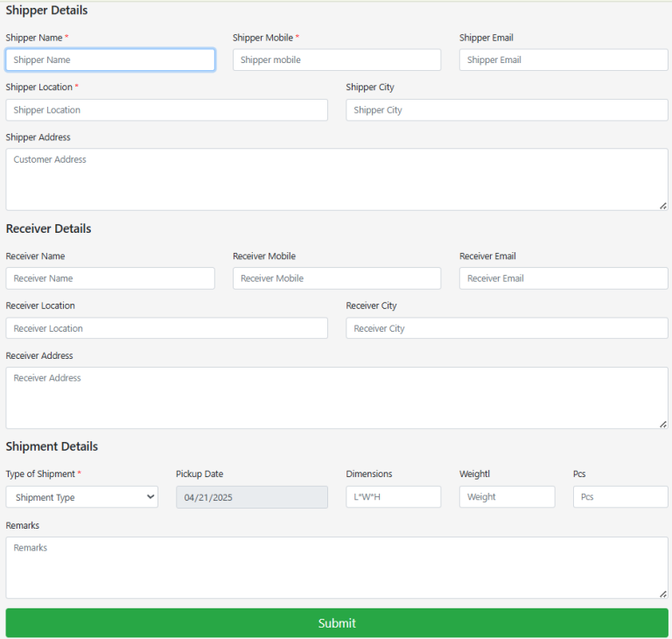Click the Customer Address textarea
This screenshot has height=639, width=672.
[x=337, y=179]
